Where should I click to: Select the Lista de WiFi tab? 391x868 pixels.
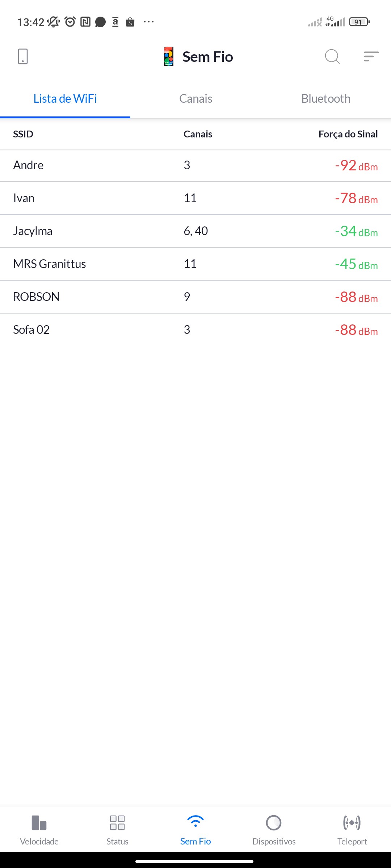pyautogui.click(x=65, y=99)
